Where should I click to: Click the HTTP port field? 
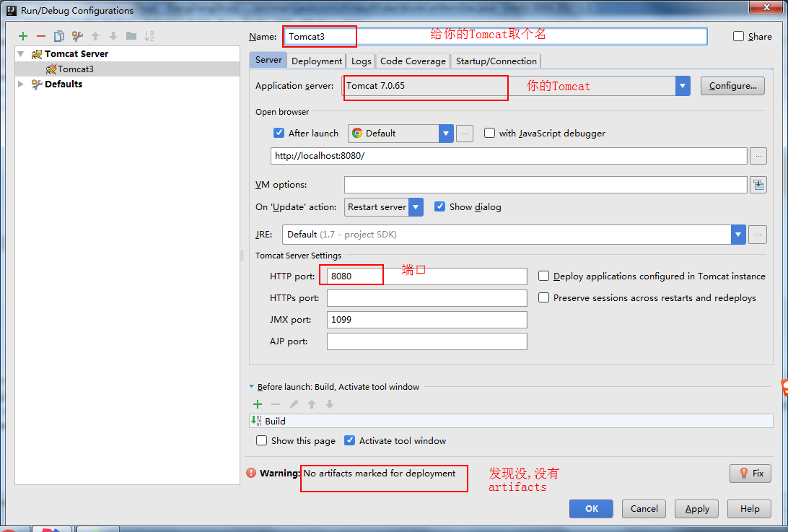coord(426,276)
